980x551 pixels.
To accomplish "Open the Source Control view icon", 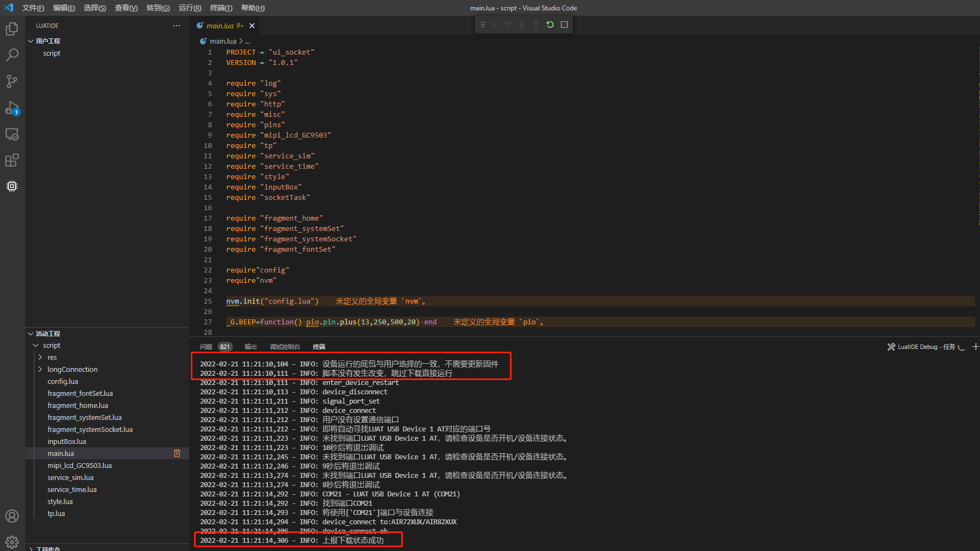I will click(12, 81).
